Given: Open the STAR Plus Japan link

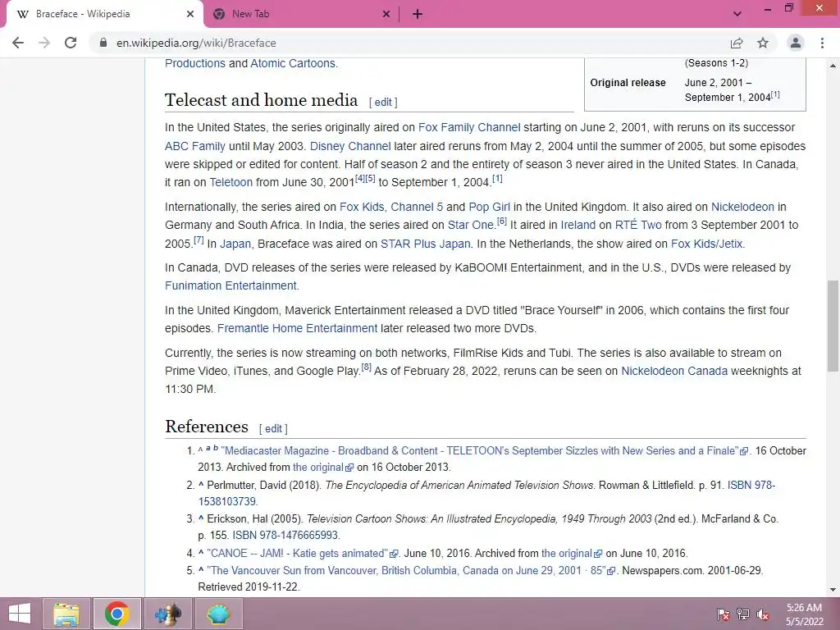Looking at the screenshot, I should [x=426, y=244].
